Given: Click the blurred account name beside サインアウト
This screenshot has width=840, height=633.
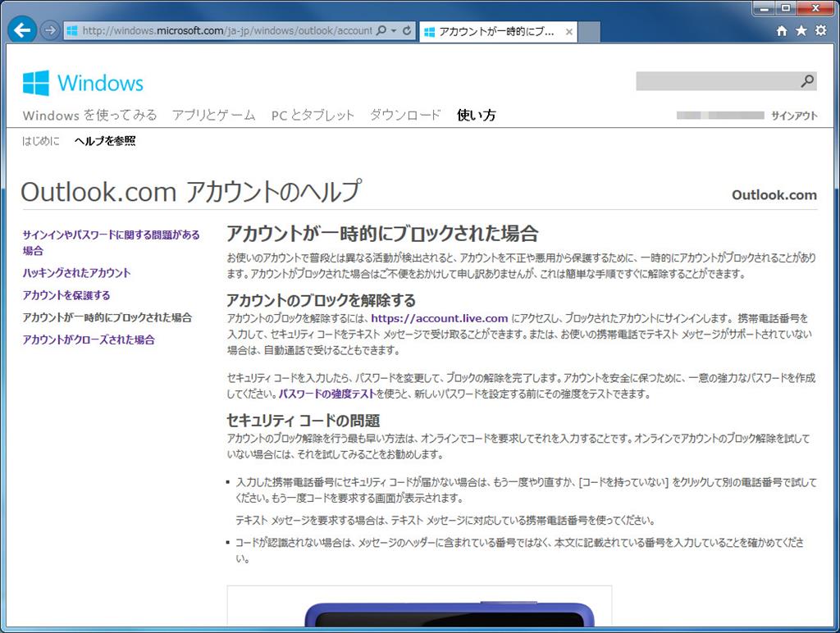Looking at the screenshot, I should point(720,115).
